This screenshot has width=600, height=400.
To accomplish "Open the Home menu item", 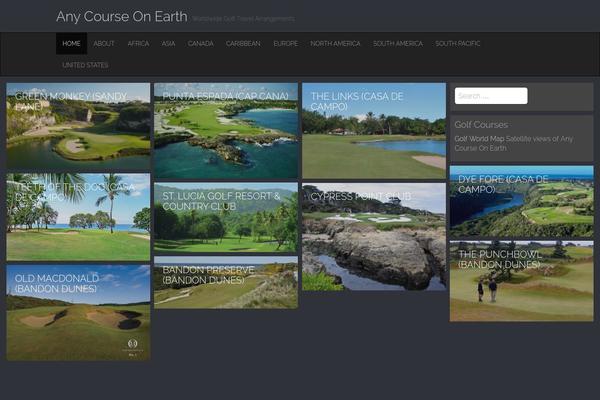I will (71, 44).
